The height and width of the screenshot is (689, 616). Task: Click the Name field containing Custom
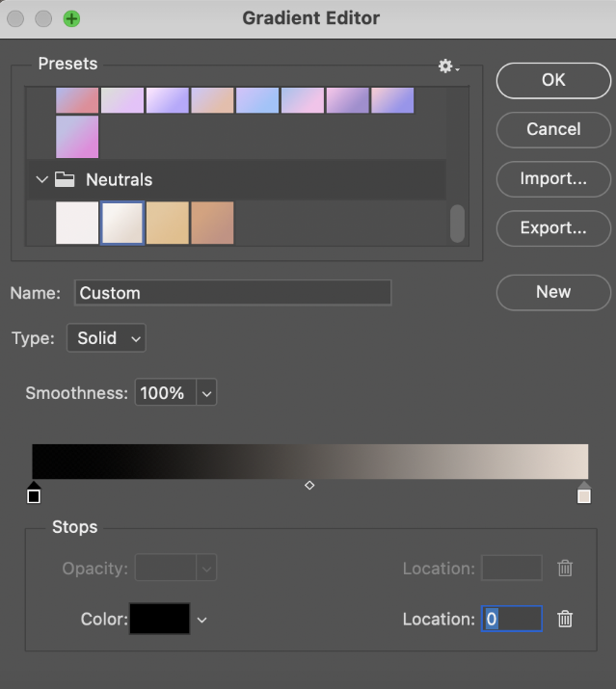pos(232,293)
